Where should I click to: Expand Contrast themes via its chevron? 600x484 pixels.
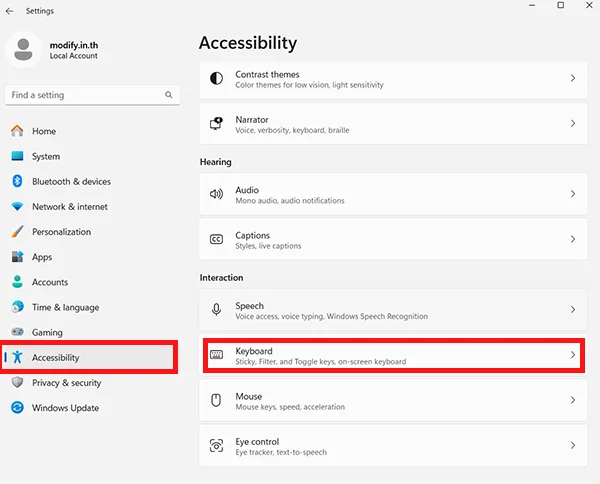(573, 78)
